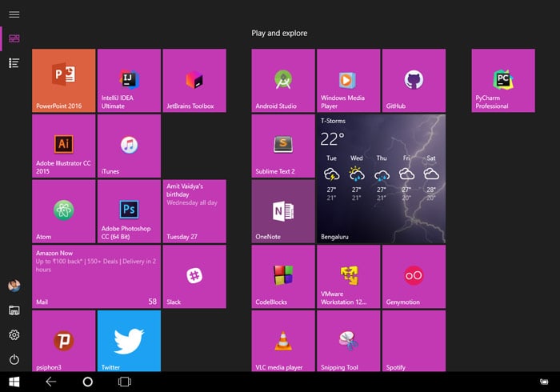Image resolution: width=560 pixels, height=392 pixels.
Task: Launch the Atom editor tile
Action: tap(63, 211)
